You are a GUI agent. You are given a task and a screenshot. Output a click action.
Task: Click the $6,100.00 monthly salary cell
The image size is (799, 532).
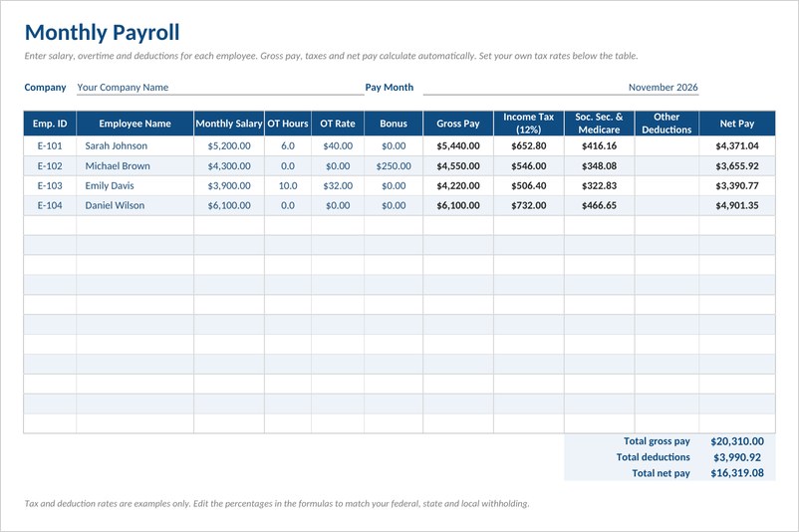(229, 206)
